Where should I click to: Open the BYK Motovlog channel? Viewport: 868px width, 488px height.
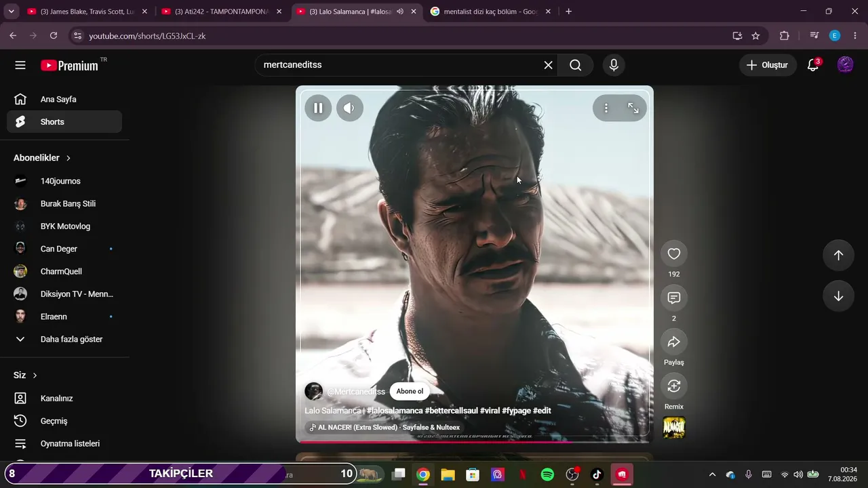pyautogui.click(x=64, y=226)
